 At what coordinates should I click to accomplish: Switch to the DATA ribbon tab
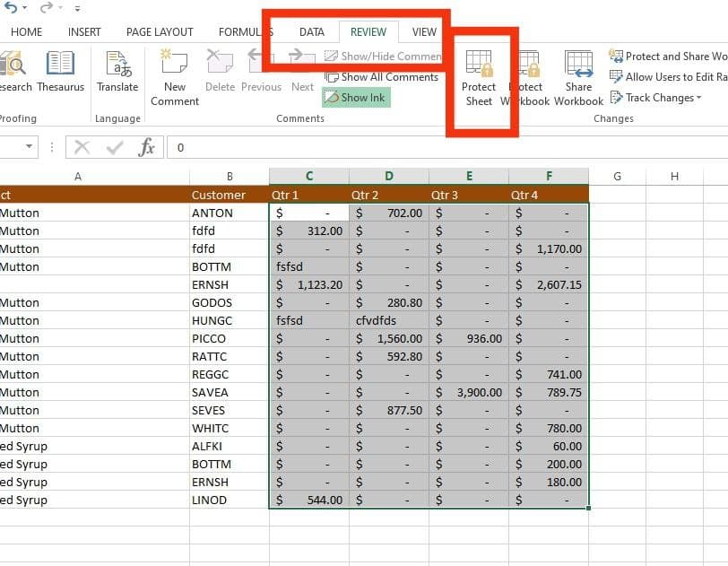311,30
